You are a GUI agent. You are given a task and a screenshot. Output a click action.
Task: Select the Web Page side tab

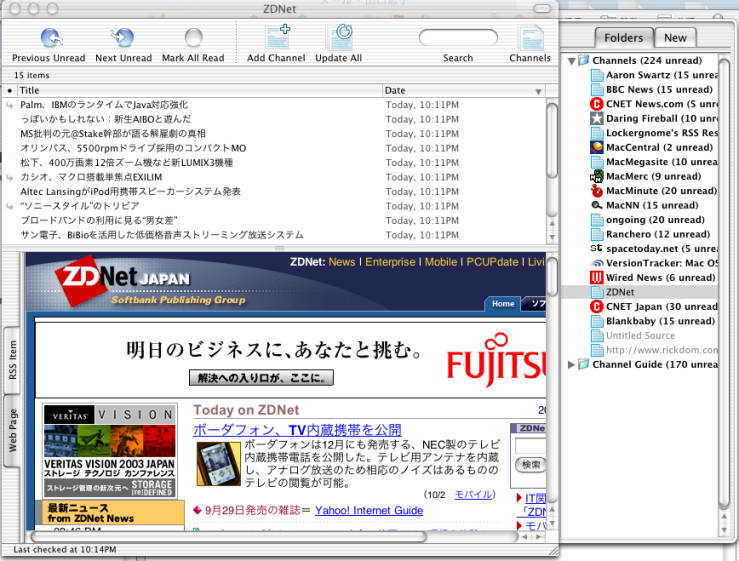(x=13, y=430)
